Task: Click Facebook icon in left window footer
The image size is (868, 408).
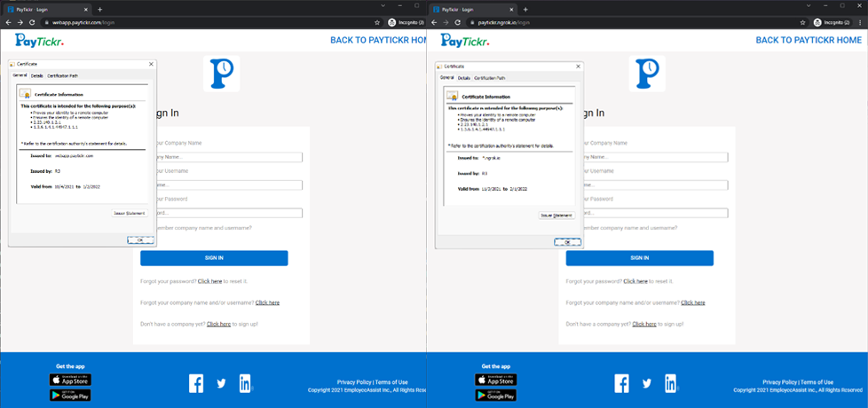Action: pyautogui.click(x=196, y=383)
